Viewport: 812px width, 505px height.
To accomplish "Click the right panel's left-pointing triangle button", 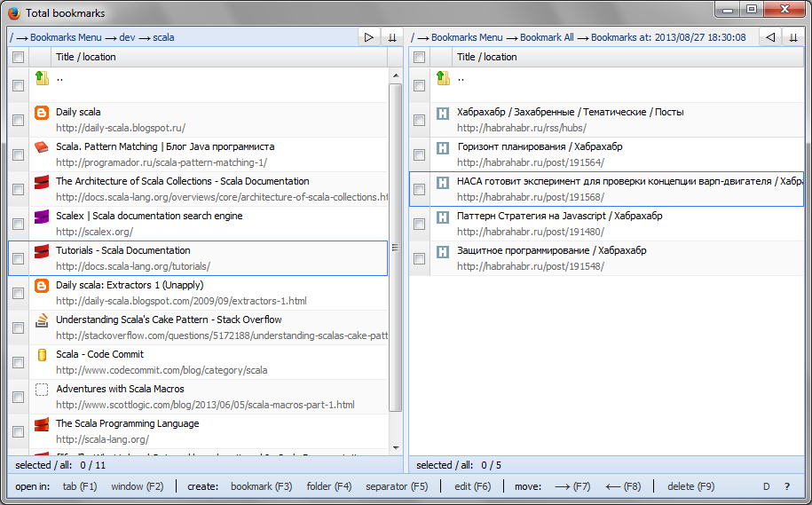I will [770, 37].
